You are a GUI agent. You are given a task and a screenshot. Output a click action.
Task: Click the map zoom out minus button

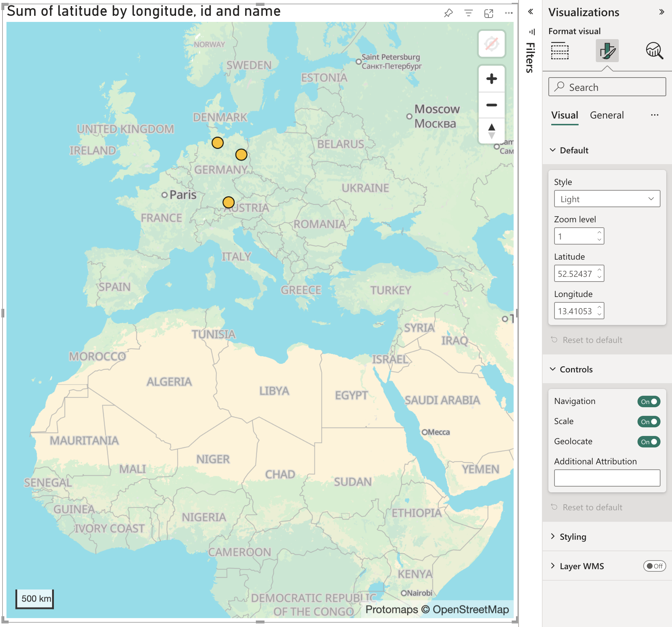pyautogui.click(x=491, y=105)
